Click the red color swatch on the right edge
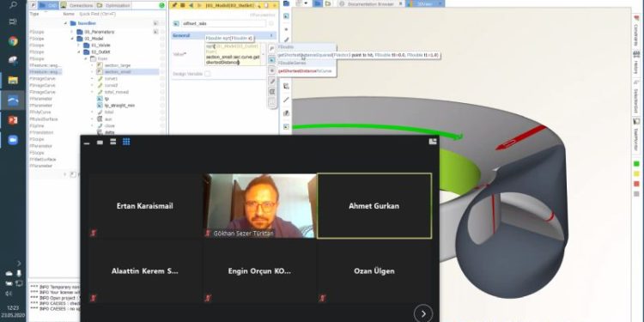The height and width of the screenshot is (322, 644). pyautogui.click(x=636, y=184)
